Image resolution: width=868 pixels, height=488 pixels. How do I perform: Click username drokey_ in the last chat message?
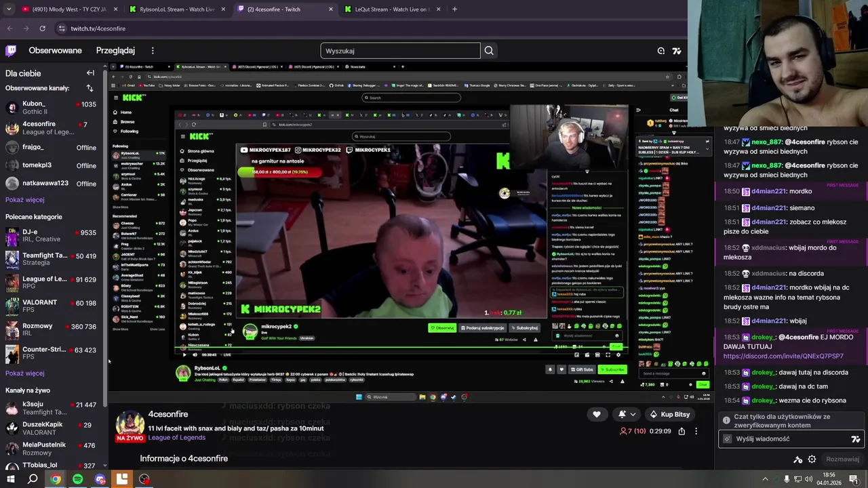click(x=763, y=401)
